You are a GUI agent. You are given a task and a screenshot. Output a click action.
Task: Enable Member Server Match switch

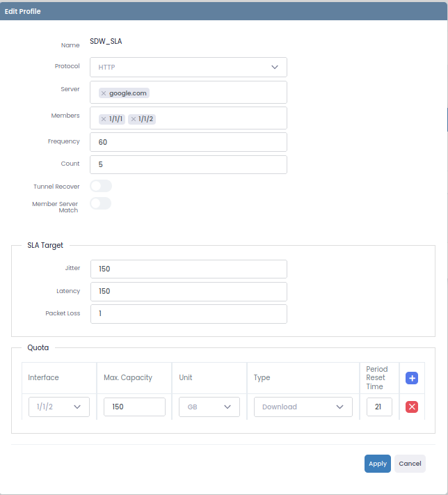pos(101,203)
